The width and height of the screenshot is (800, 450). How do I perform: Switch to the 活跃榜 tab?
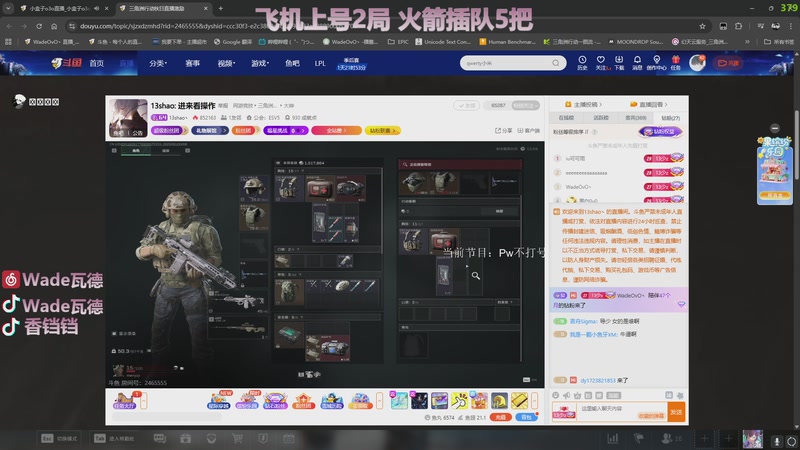coord(601,118)
